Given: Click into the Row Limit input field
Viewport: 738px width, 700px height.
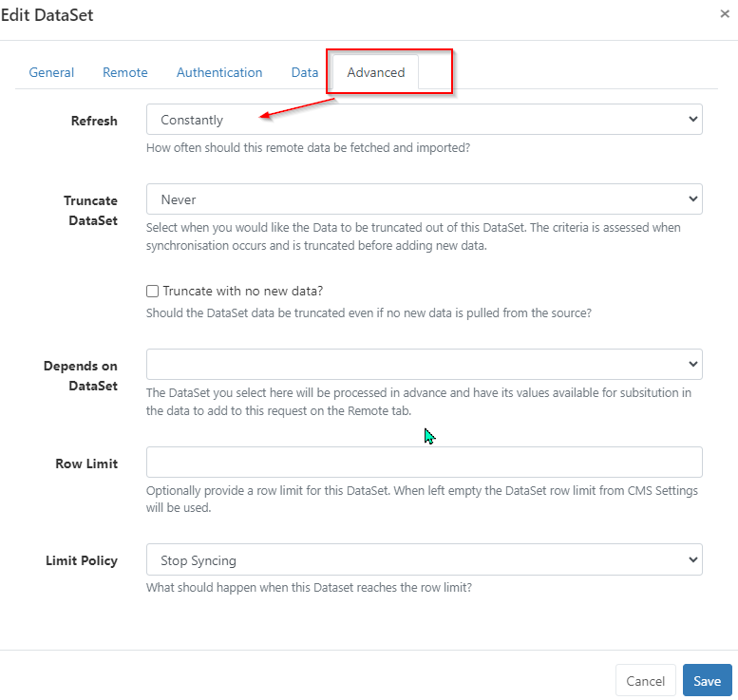Looking at the screenshot, I should 424,462.
